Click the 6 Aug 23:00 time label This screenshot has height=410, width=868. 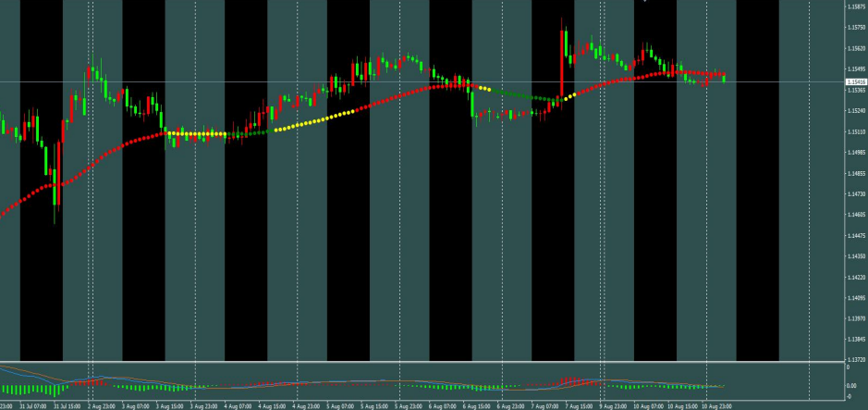(511, 406)
